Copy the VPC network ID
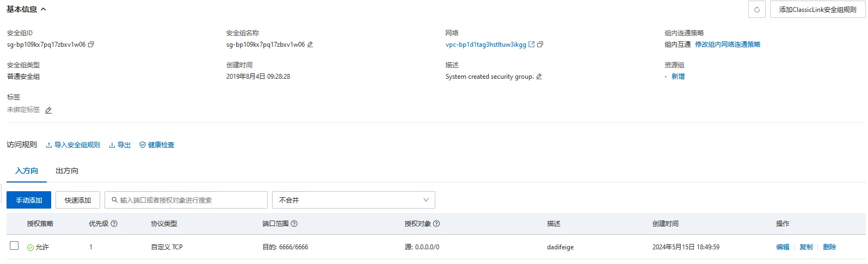 pos(540,45)
